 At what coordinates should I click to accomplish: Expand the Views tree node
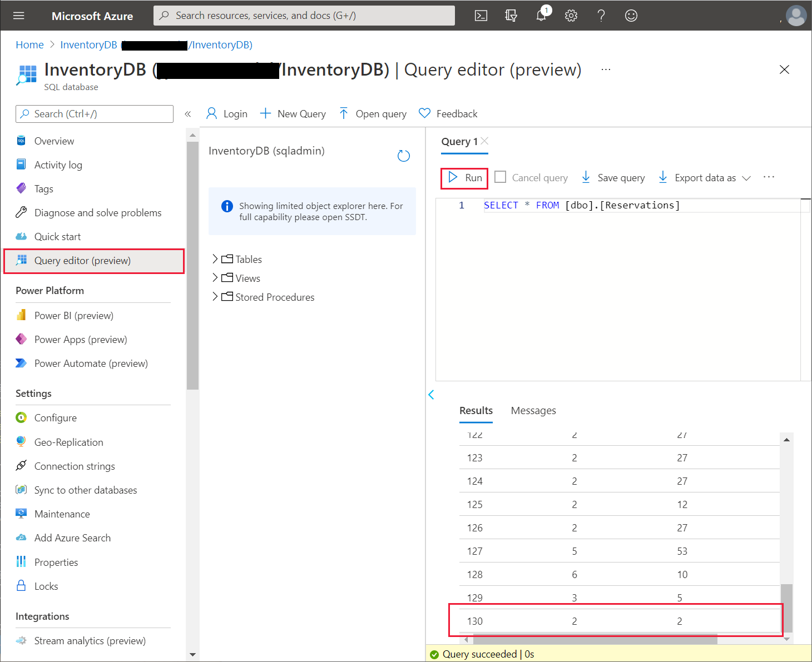[215, 278]
